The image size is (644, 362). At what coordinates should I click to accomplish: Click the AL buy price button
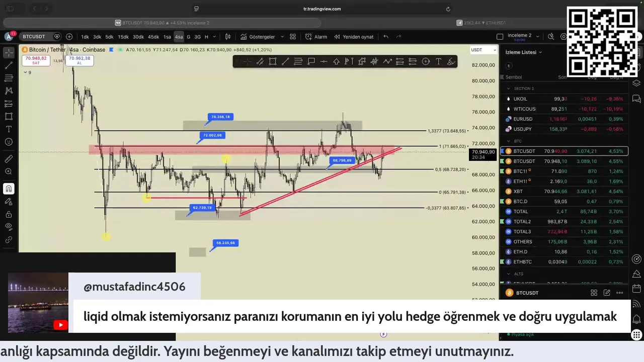coord(79,60)
